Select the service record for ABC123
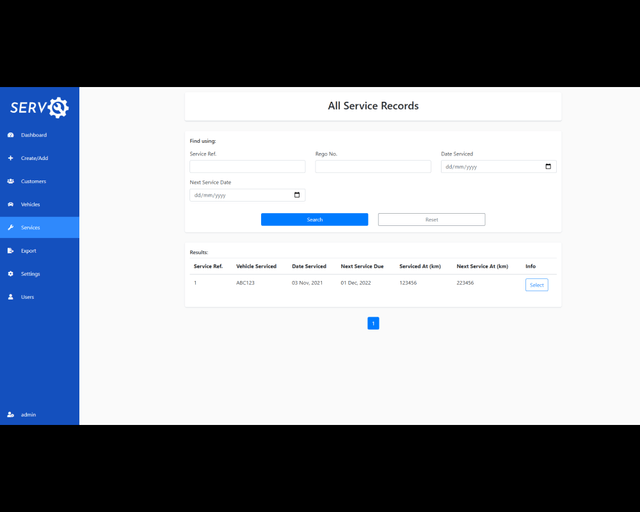 point(536,285)
